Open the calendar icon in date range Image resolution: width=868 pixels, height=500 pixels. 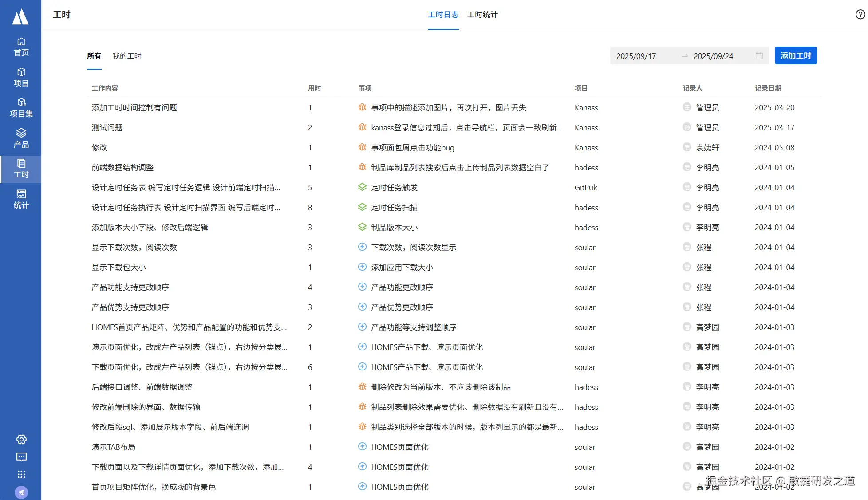tap(759, 56)
